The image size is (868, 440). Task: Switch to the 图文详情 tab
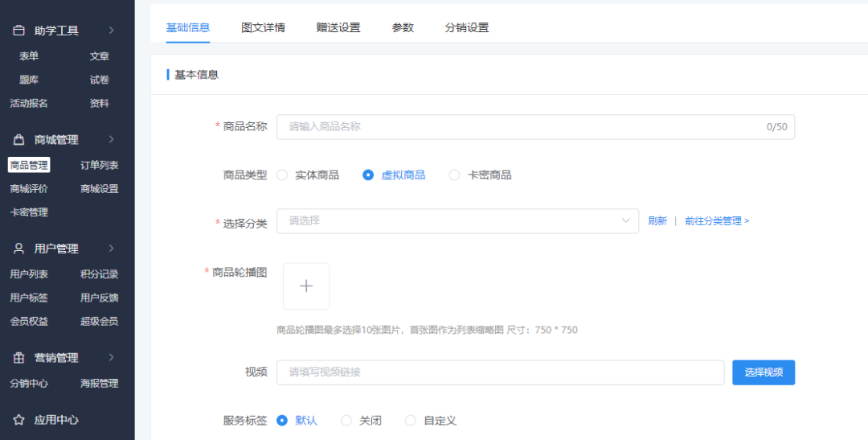tap(263, 27)
